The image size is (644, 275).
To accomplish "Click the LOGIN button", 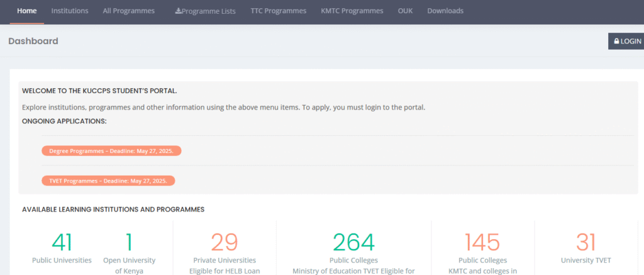I will point(626,41).
